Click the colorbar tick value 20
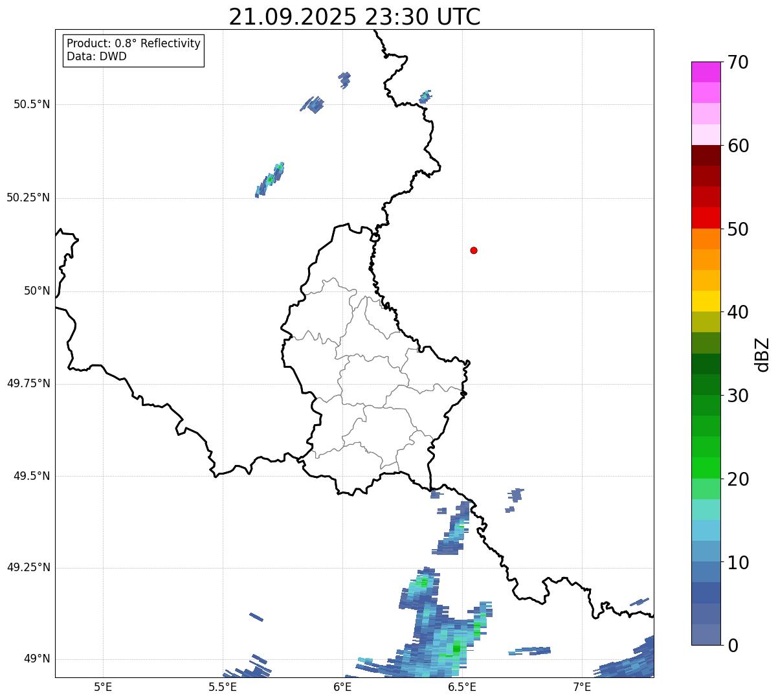778x700 pixels. click(x=738, y=479)
